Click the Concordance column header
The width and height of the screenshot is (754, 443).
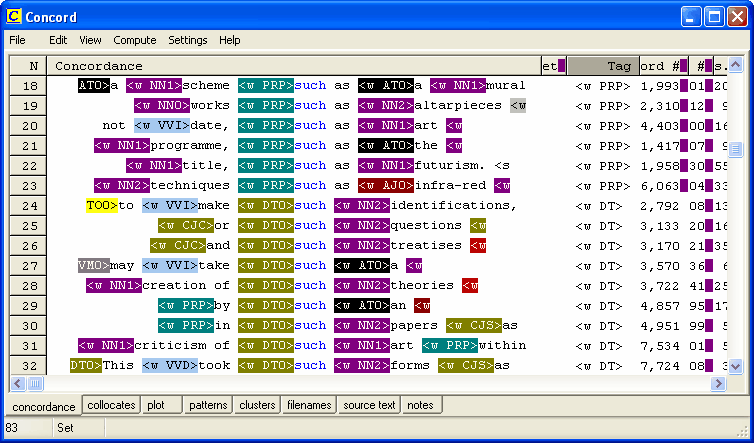pyautogui.click(x=99, y=66)
